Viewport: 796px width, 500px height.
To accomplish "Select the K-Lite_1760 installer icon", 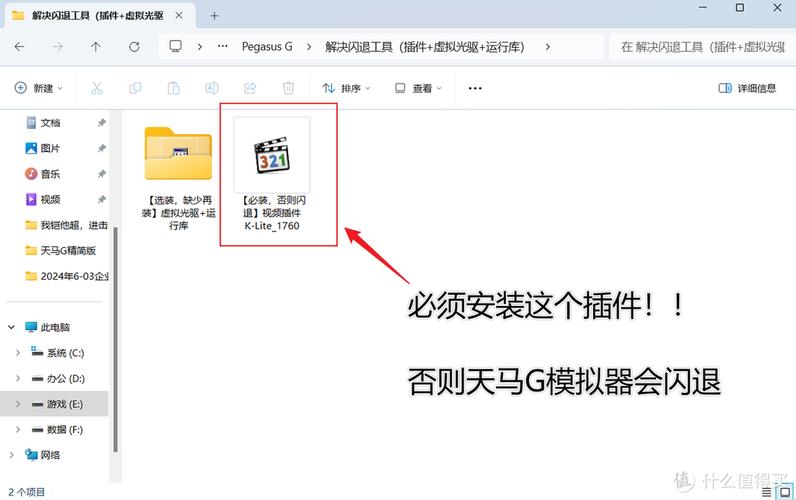I will click(272, 155).
